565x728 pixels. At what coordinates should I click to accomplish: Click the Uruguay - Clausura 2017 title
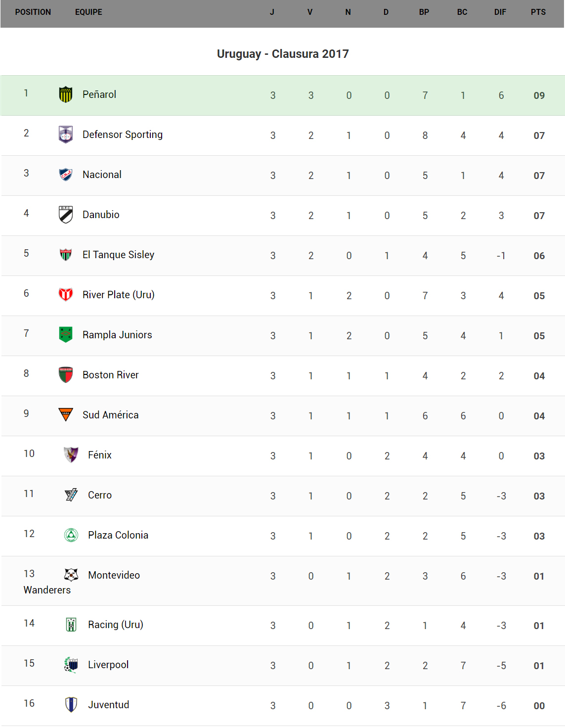pyautogui.click(x=283, y=54)
